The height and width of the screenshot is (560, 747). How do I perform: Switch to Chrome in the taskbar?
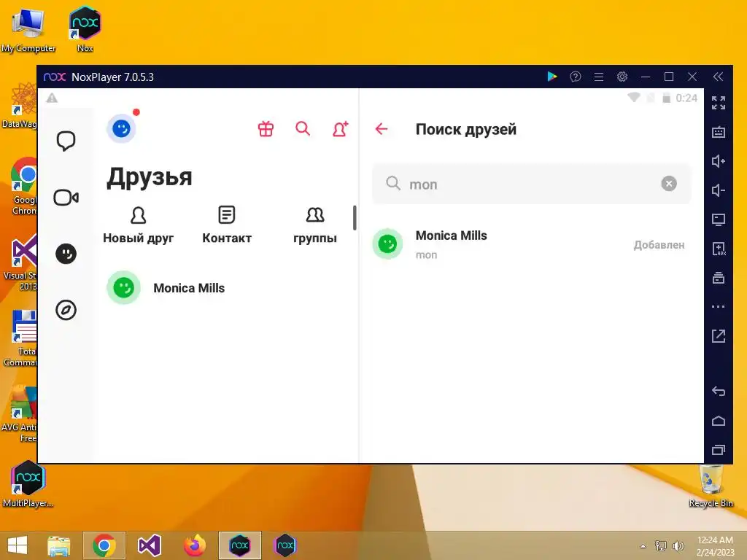(x=104, y=545)
